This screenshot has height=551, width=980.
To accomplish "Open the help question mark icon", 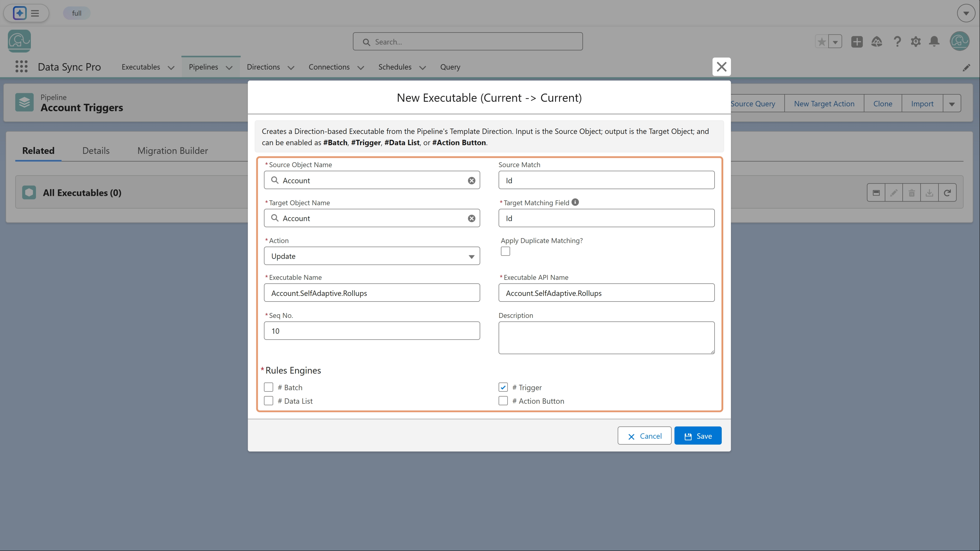I will pos(897,41).
